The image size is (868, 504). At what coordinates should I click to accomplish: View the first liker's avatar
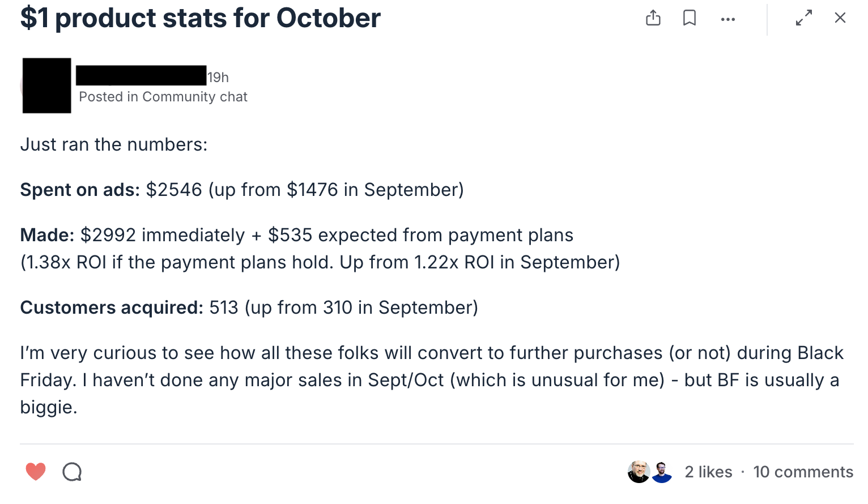(639, 472)
